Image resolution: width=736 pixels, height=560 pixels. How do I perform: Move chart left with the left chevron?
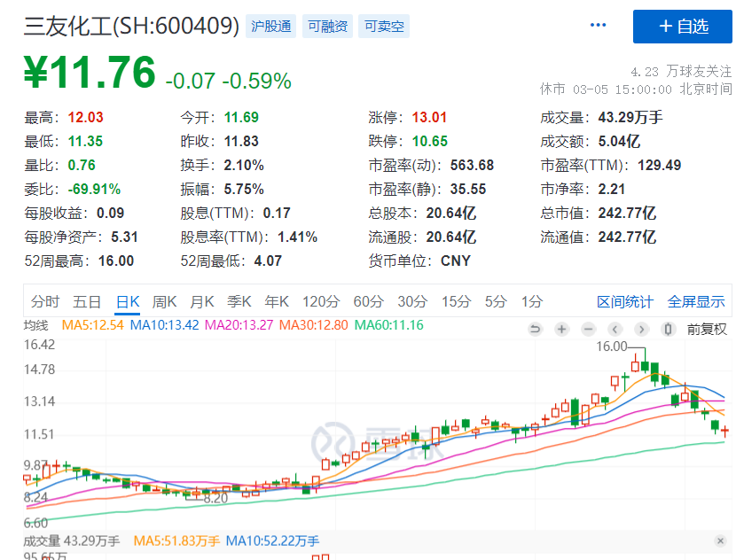tap(615, 330)
